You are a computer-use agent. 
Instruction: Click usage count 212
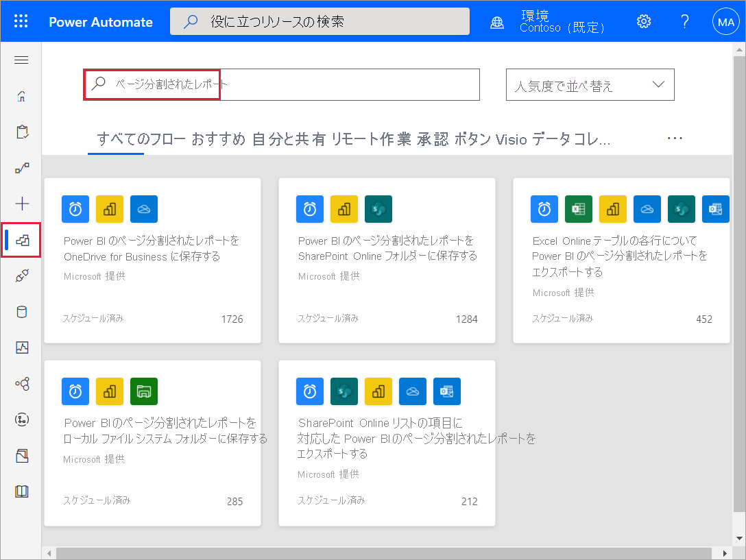tap(470, 502)
